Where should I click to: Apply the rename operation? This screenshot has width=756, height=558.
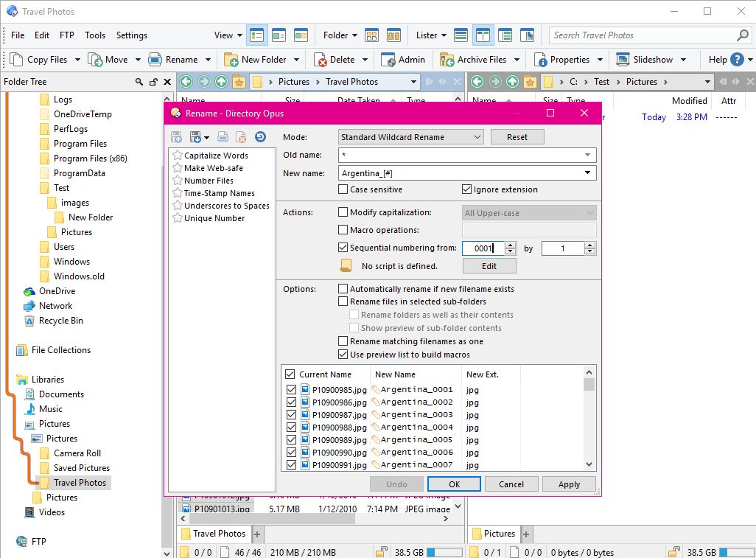point(569,484)
